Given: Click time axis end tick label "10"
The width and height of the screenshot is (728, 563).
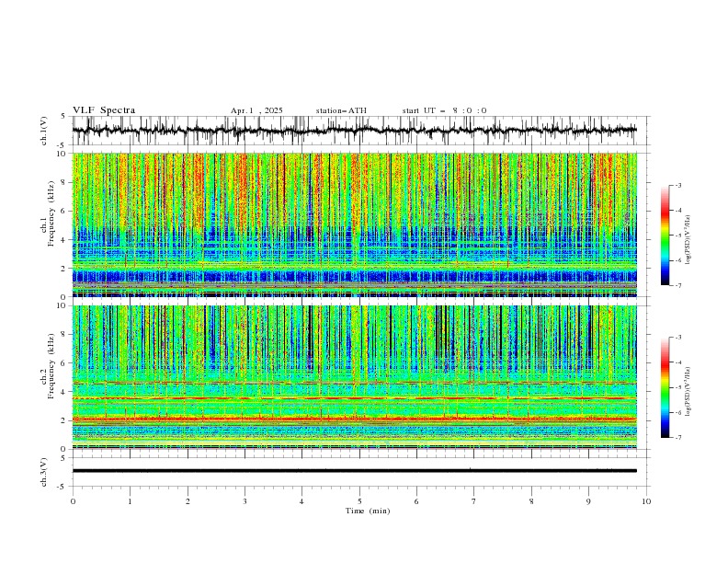Looking at the screenshot, I should [x=646, y=501].
